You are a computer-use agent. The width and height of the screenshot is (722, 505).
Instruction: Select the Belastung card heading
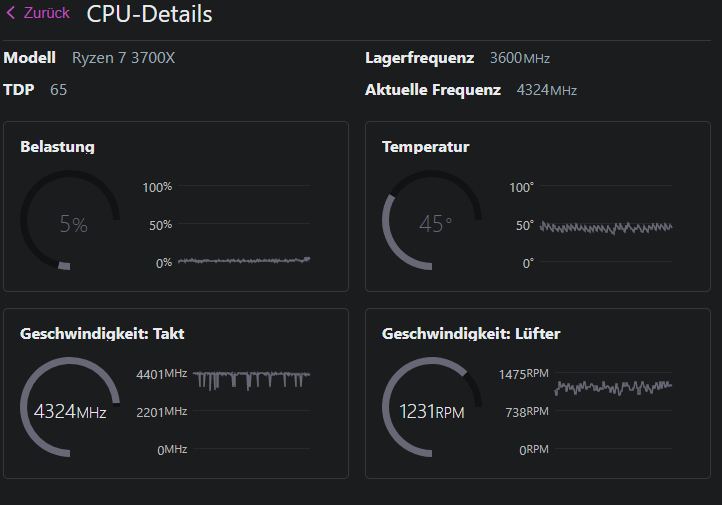[x=57, y=147]
